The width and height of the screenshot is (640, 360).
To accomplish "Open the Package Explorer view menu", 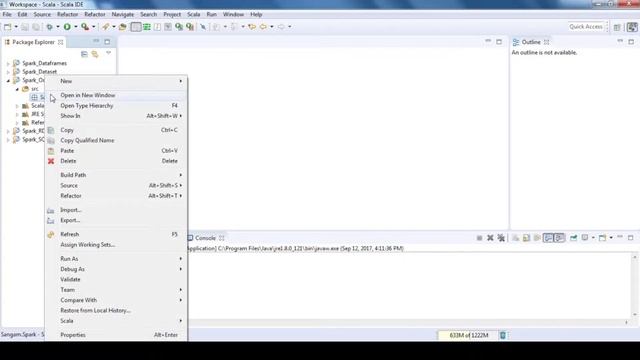I will [109, 53].
